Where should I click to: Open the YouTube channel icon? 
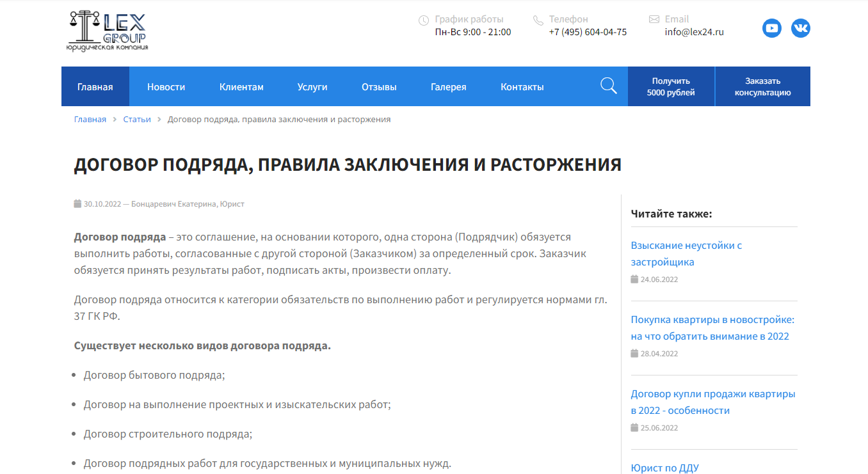coord(772,28)
